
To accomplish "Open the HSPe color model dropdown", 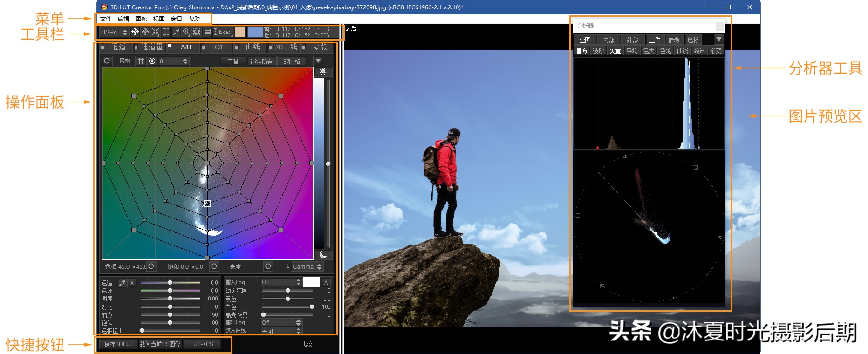I will click(x=114, y=32).
